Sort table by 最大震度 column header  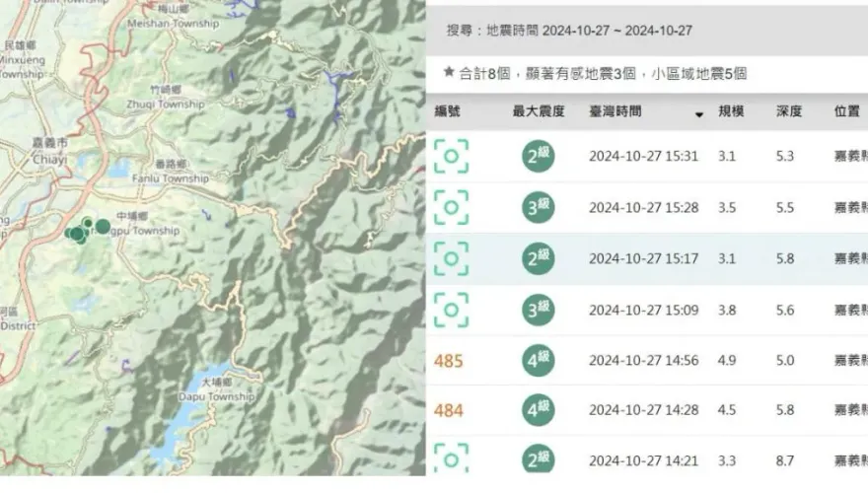click(539, 111)
